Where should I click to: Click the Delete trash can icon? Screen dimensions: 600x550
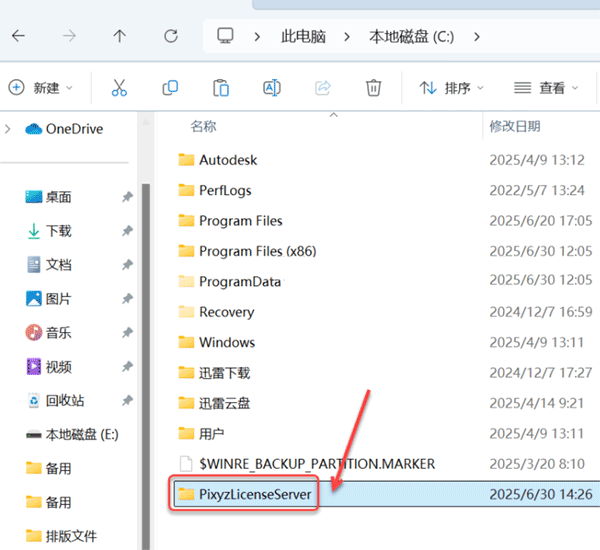tap(373, 88)
